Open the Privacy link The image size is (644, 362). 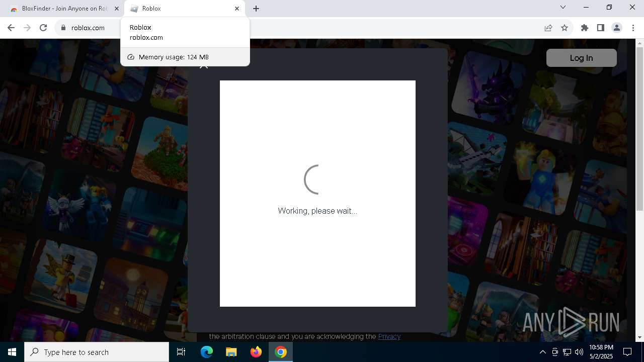(389, 336)
